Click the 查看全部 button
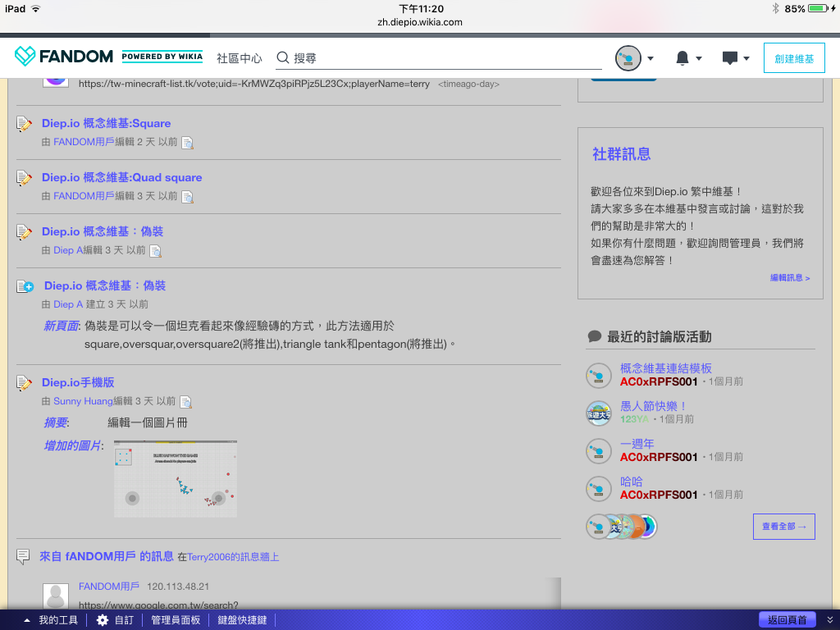Screen dimensions: 840x630 [x=783, y=527]
